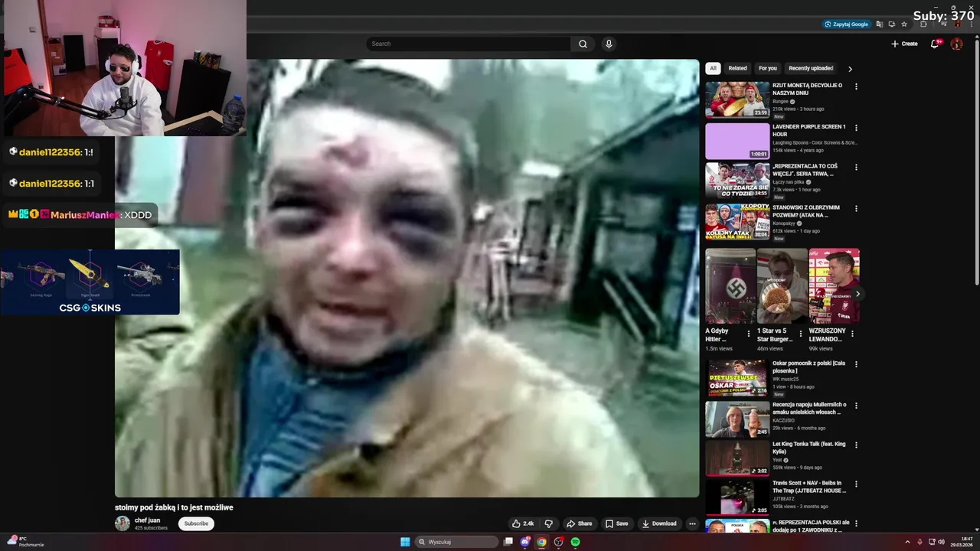Bookmark this page with star icon

(904, 24)
